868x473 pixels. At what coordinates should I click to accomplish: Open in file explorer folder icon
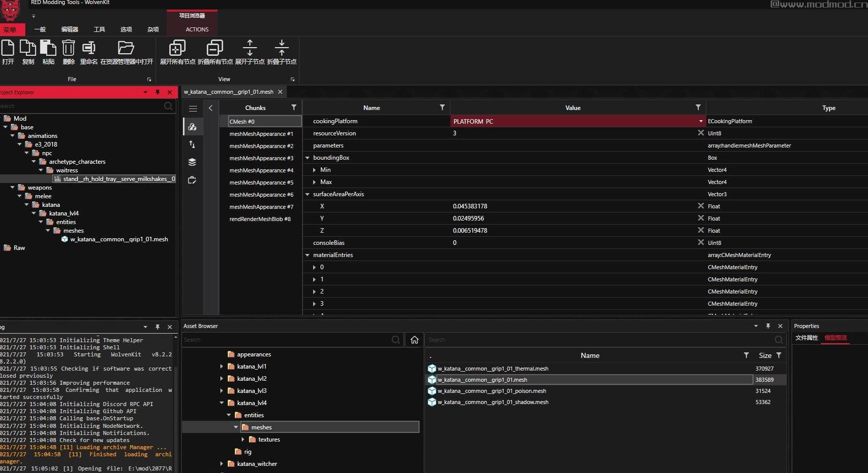click(x=126, y=48)
